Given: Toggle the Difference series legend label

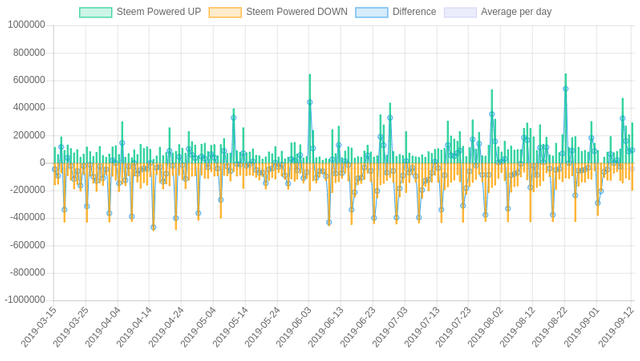Looking at the screenshot, I should pyautogui.click(x=414, y=12).
